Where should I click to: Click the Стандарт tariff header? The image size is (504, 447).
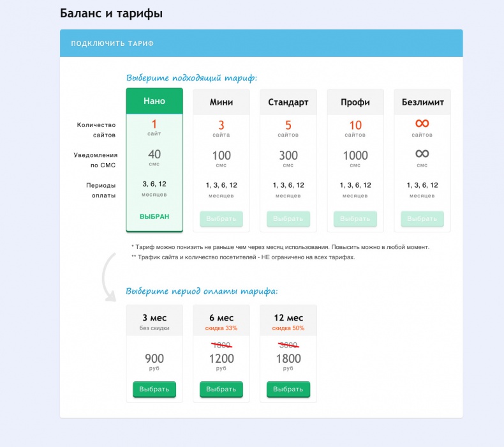288,102
